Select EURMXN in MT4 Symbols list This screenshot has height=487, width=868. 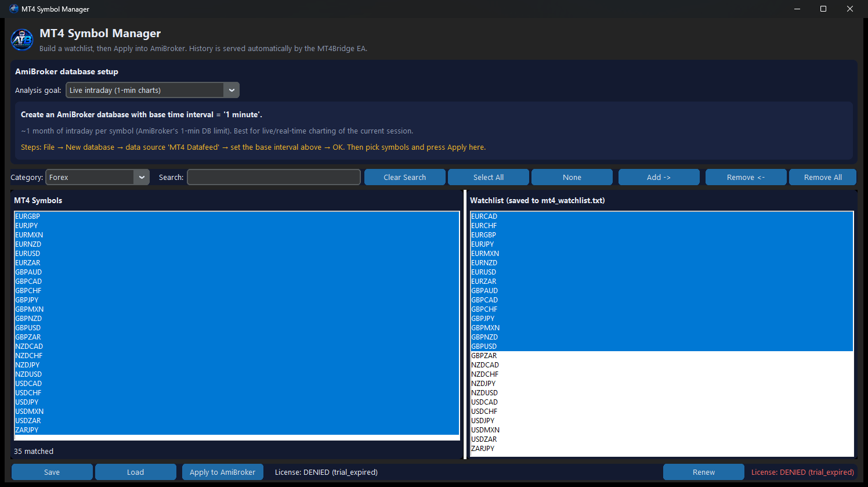[x=237, y=235]
